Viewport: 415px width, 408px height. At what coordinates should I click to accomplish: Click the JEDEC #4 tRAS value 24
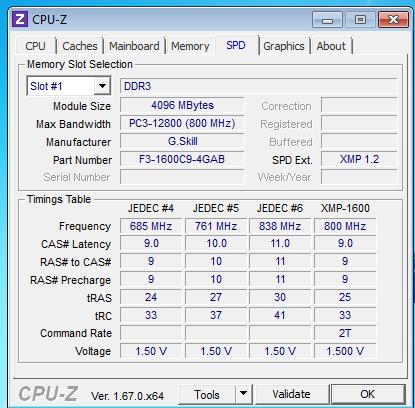pos(151,297)
